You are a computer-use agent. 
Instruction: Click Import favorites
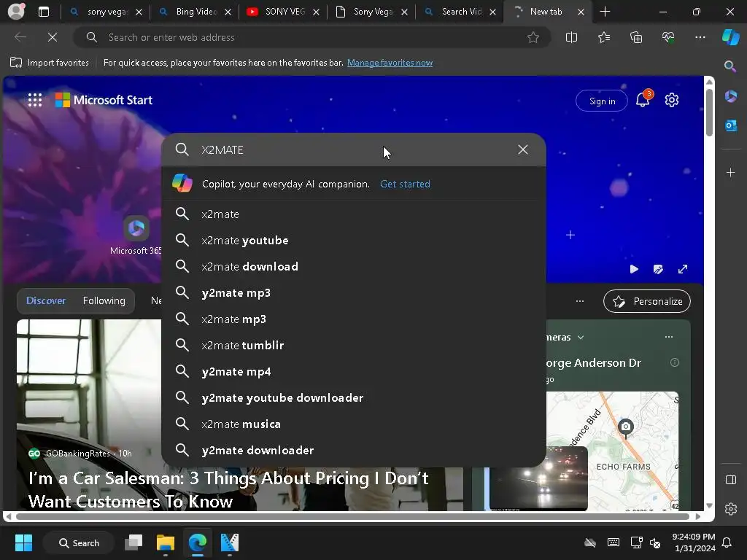tap(50, 63)
